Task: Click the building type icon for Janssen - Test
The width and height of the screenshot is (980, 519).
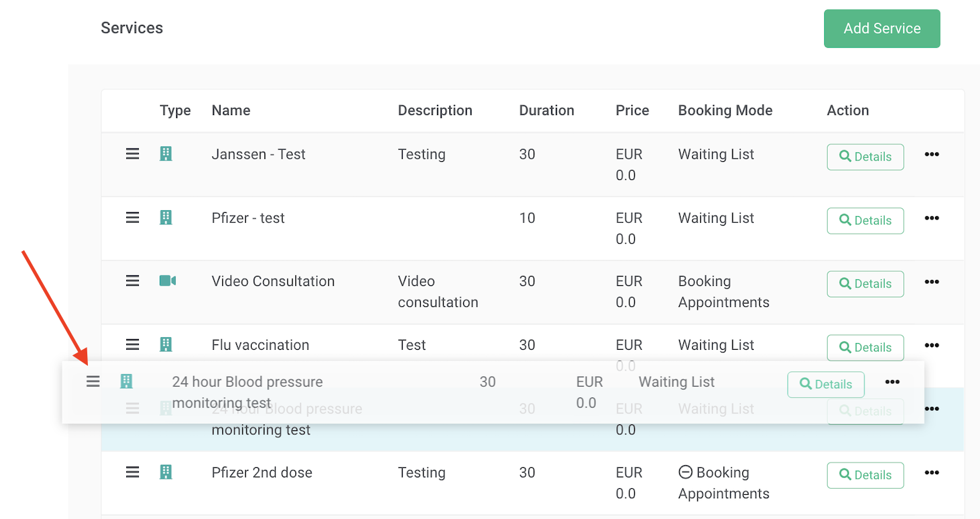Action: pos(166,154)
